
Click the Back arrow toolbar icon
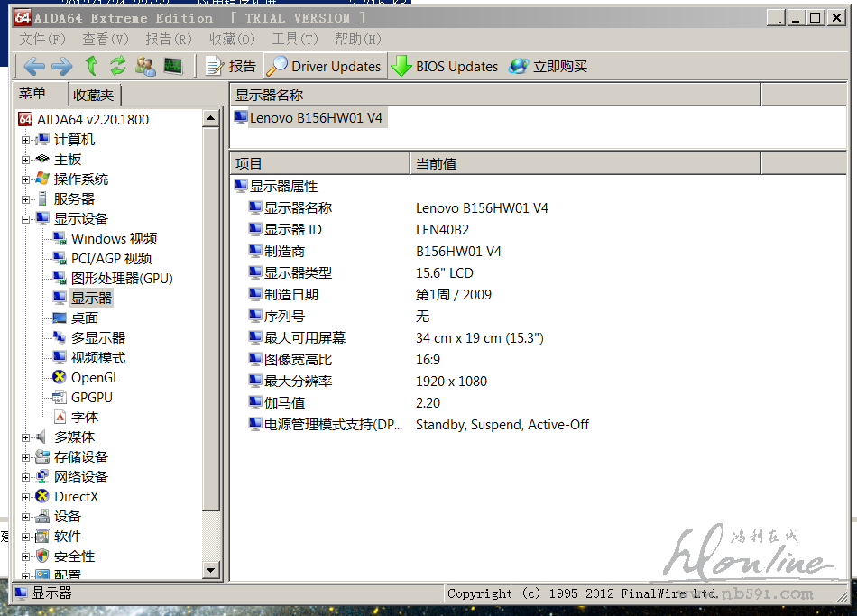(34, 66)
